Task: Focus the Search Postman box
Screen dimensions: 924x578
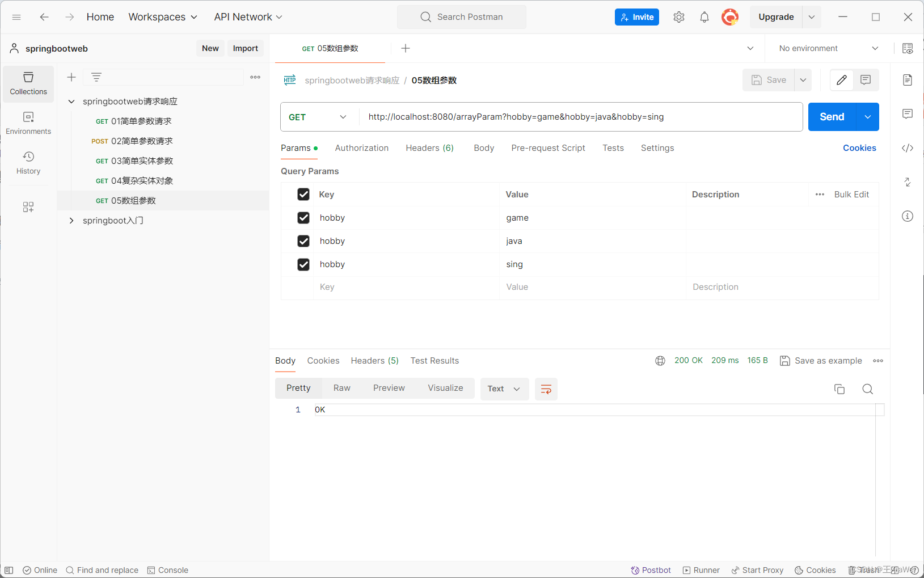Action: pyautogui.click(x=462, y=17)
